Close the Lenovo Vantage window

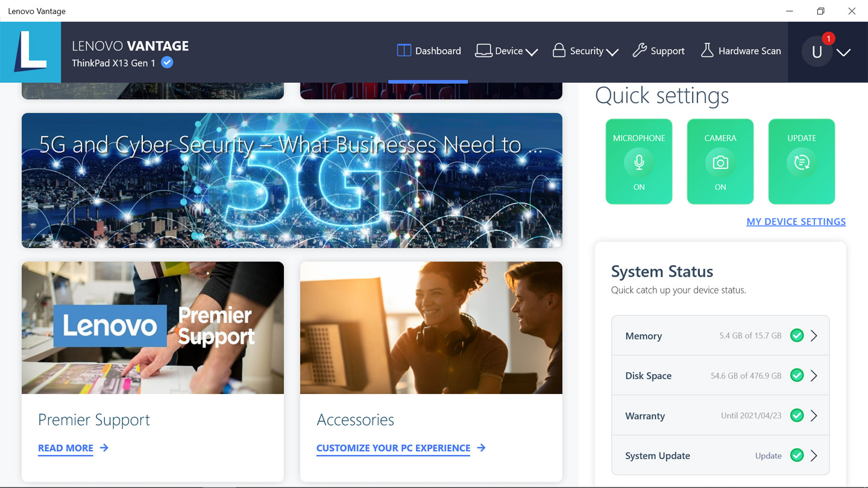point(852,11)
